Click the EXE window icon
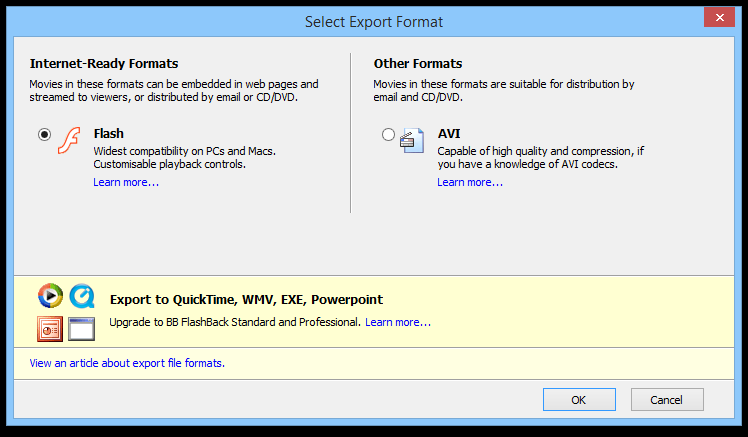This screenshot has width=748, height=437. 81,327
